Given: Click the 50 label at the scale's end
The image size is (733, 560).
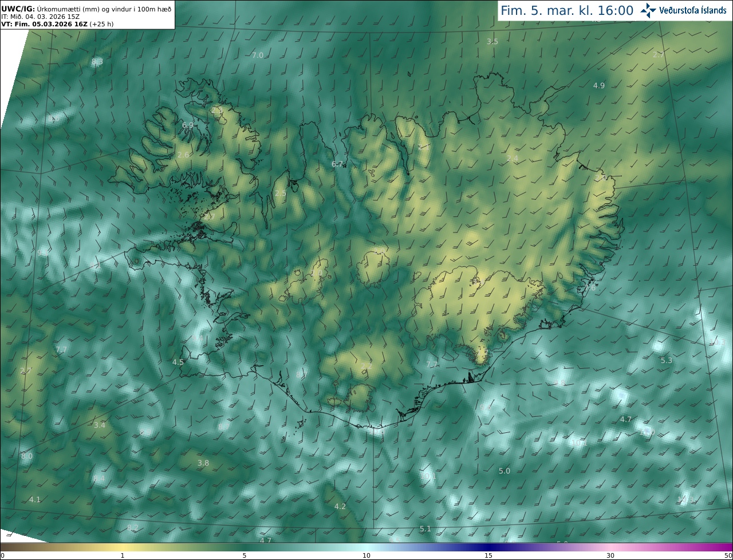Looking at the screenshot, I should click(728, 555).
